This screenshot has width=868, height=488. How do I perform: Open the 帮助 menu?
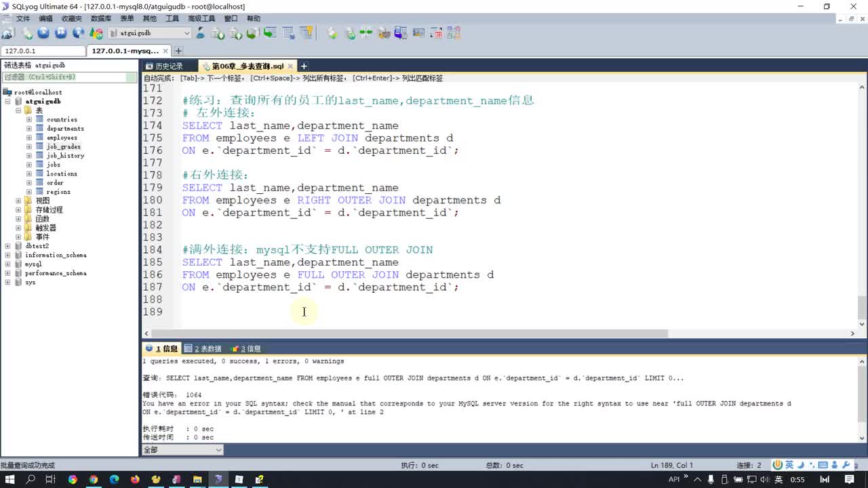tap(253, 18)
